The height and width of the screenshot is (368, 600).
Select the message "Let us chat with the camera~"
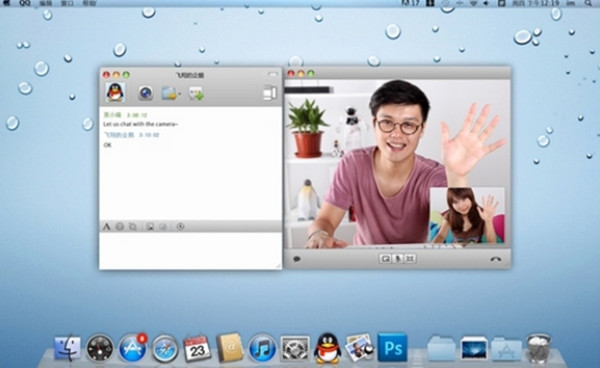coord(140,124)
